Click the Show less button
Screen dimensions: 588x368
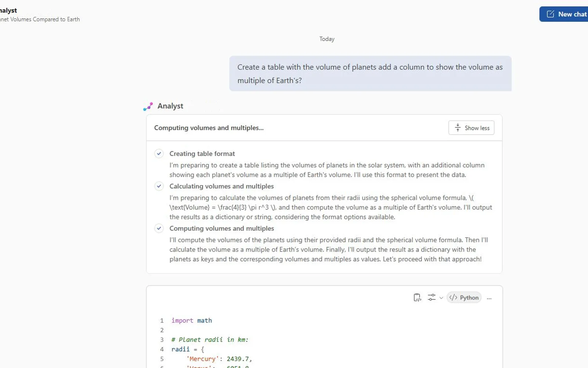pos(471,128)
